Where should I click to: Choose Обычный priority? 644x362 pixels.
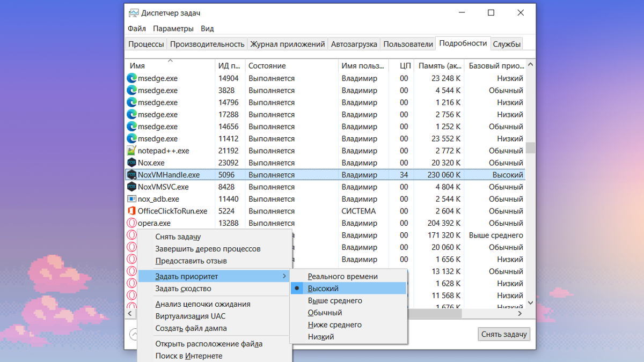(x=348, y=313)
